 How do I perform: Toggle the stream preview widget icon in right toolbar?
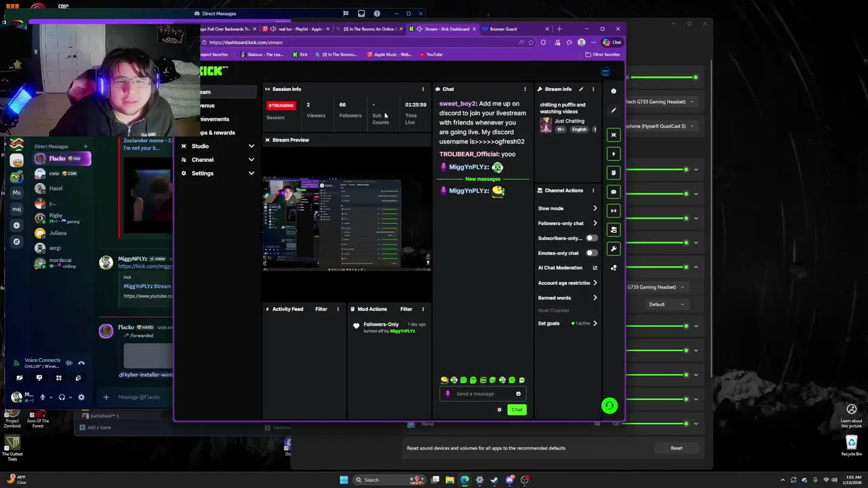pos(614,135)
